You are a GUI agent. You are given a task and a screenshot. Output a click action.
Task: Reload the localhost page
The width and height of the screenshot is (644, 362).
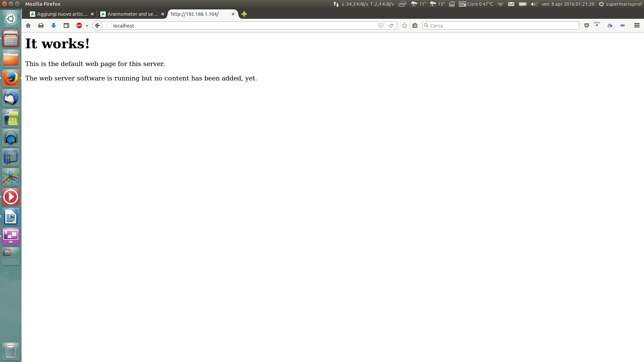tap(391, 25)
